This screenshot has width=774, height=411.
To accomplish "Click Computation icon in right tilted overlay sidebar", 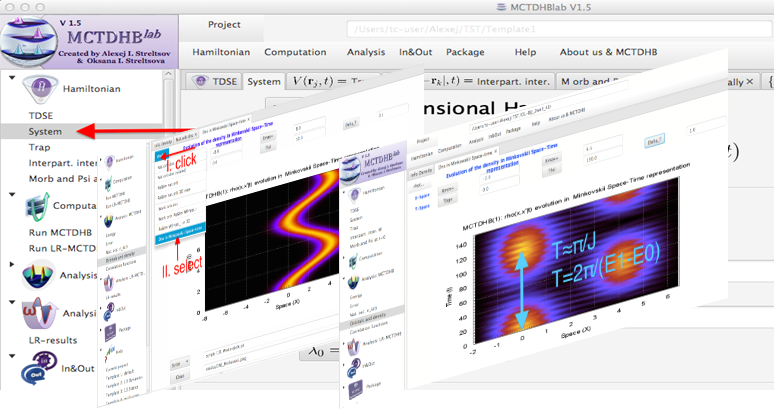I will point(353,261).
